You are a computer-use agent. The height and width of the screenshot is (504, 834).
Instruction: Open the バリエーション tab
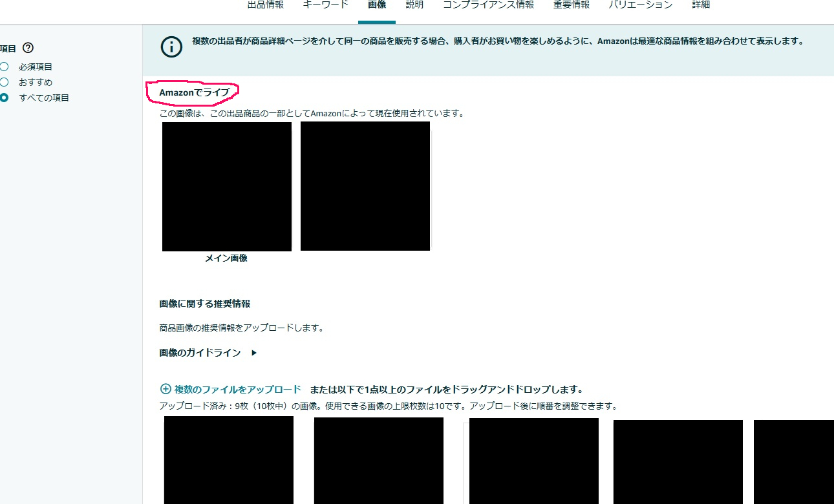pyautogui.click(x=639, y=5)
